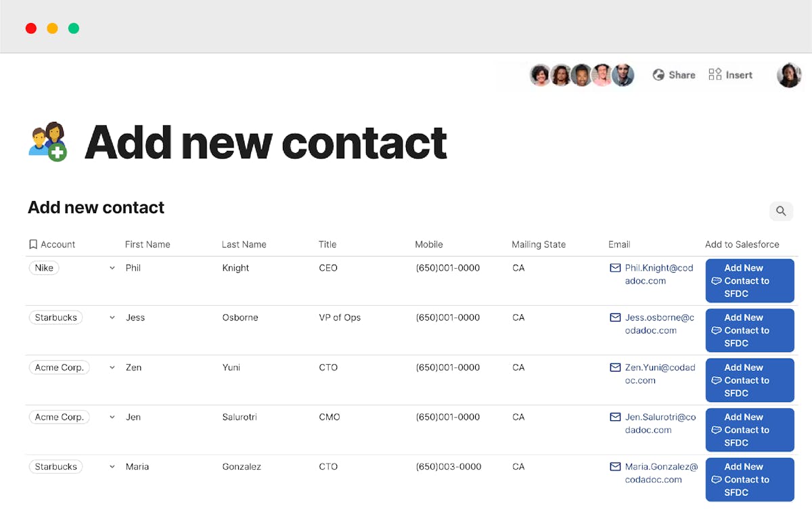Open the account dropdown in Zen's row

(x=112, y=367)
